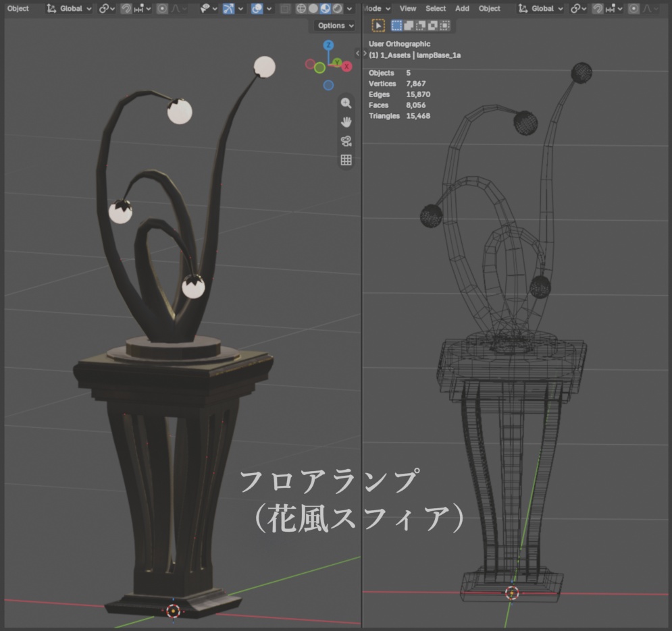The width and height of the screenshot is (672, 631).
Task: Choose 'set new selection' mode icon
Action: coord(397,26)
